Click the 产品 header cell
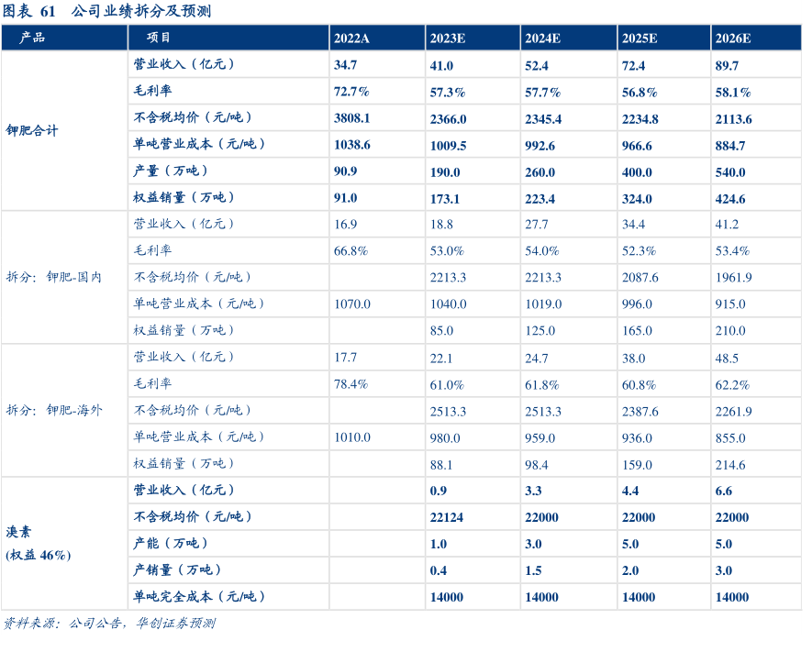 click(x=32, y=39)
